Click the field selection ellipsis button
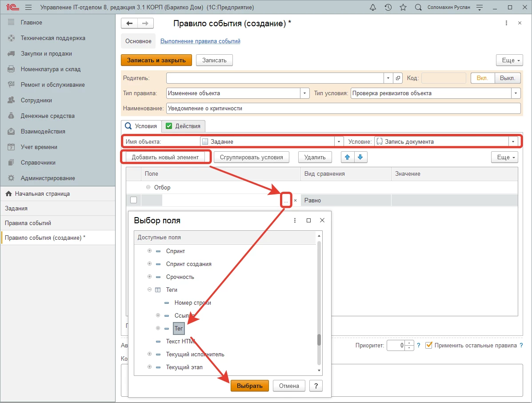This screenshot has height=403, width=532. 286,200
